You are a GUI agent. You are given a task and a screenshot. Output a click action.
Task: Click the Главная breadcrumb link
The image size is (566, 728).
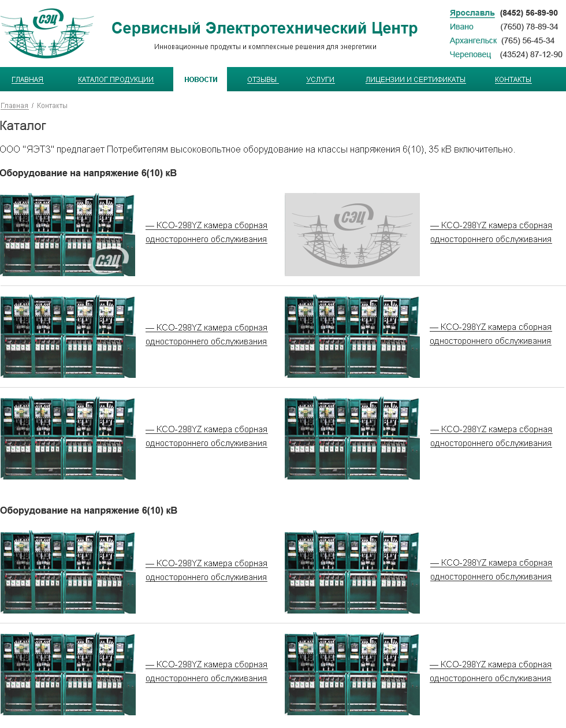click(x=14, y=106)
